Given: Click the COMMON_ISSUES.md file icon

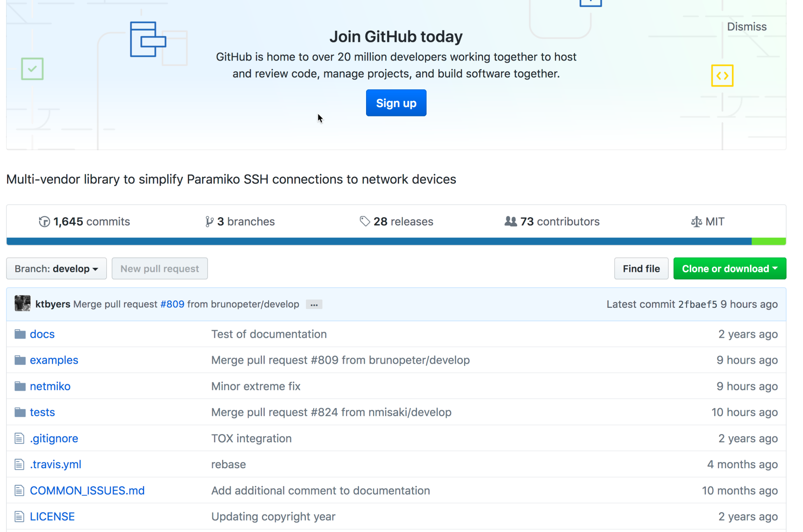Looking at the screenshot, I should click(19, 490).
